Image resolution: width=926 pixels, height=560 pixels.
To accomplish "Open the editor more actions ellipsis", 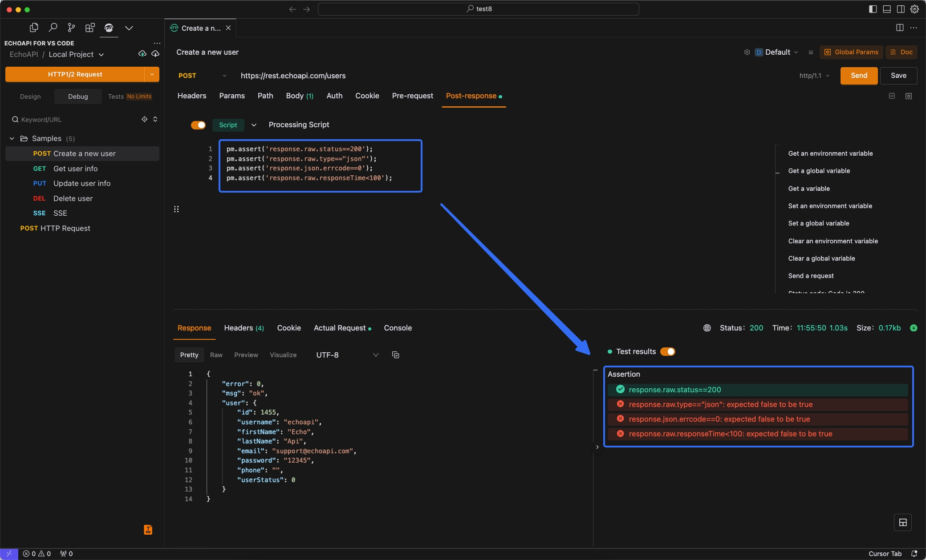I will point(914,28).
